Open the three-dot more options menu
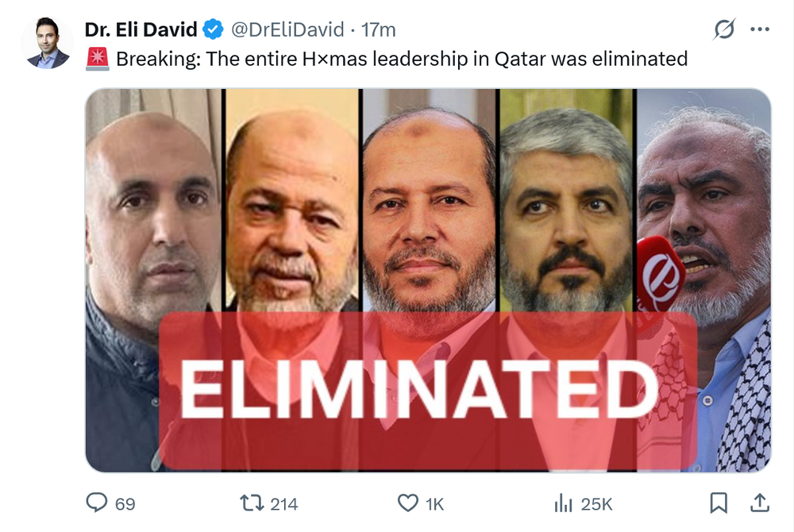The width and height of the screenshot is (794, 532). (760, 29)
